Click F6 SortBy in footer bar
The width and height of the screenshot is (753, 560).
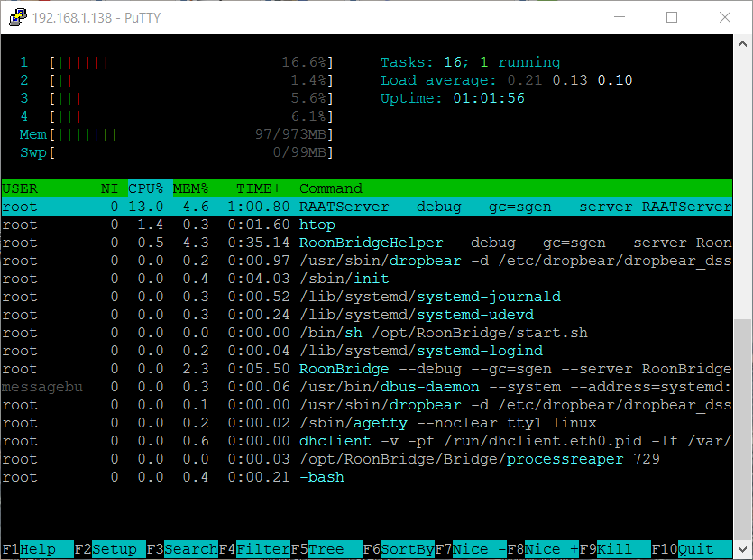pyautogui.click(x=399, y=549)
